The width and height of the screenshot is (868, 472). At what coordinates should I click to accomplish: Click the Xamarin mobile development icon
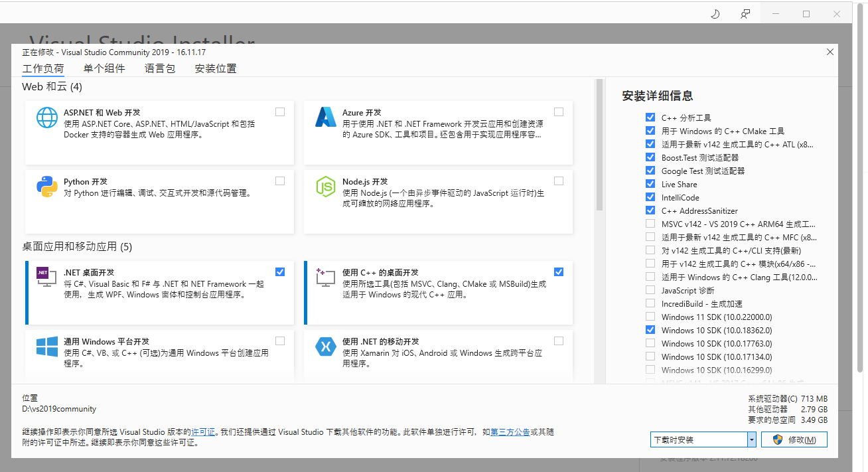coord(326,347)
